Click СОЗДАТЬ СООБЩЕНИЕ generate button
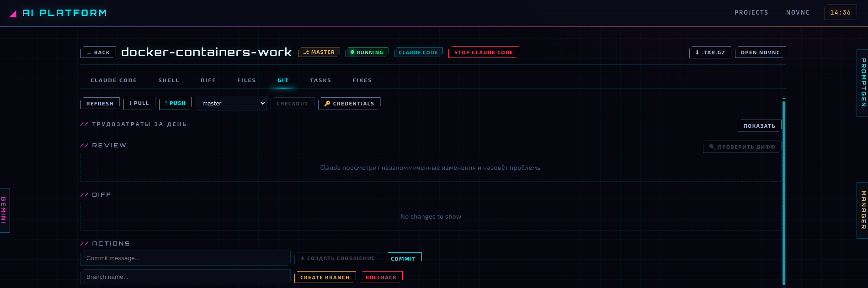868x288 pixels. click(338, 258)
